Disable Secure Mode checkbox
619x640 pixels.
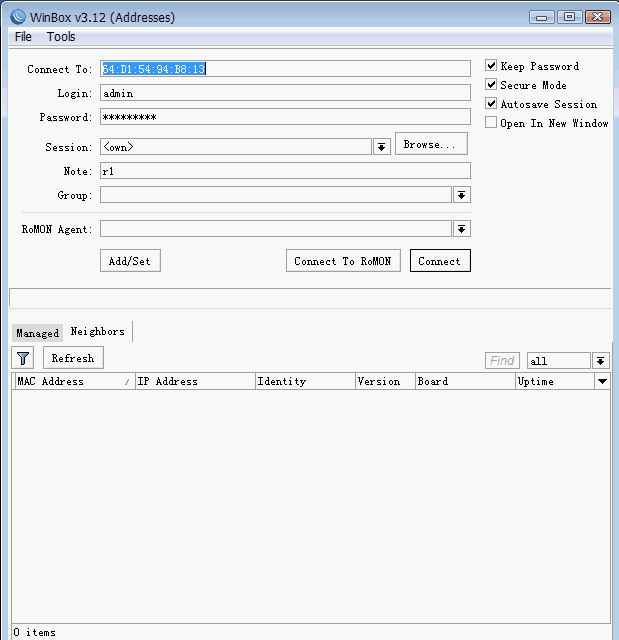[x=491, y=85]
